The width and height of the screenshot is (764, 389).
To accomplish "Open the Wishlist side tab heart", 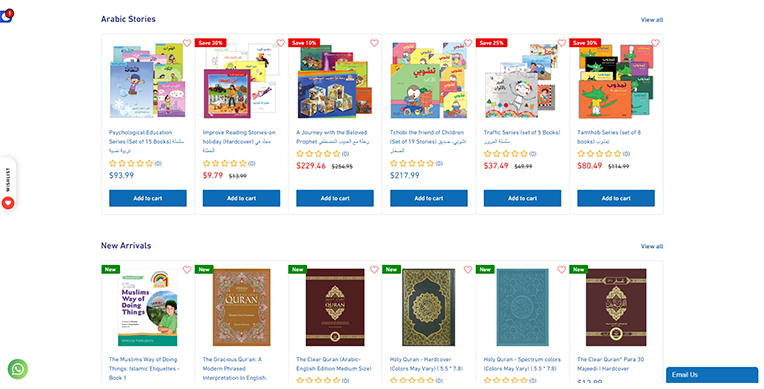I will (8, 203).
